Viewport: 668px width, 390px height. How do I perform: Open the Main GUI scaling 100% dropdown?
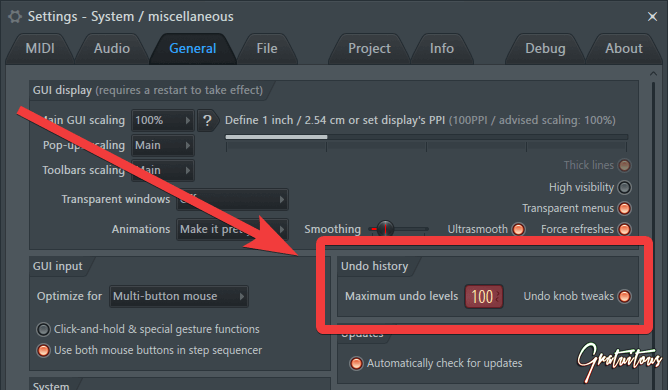[163, 121]
